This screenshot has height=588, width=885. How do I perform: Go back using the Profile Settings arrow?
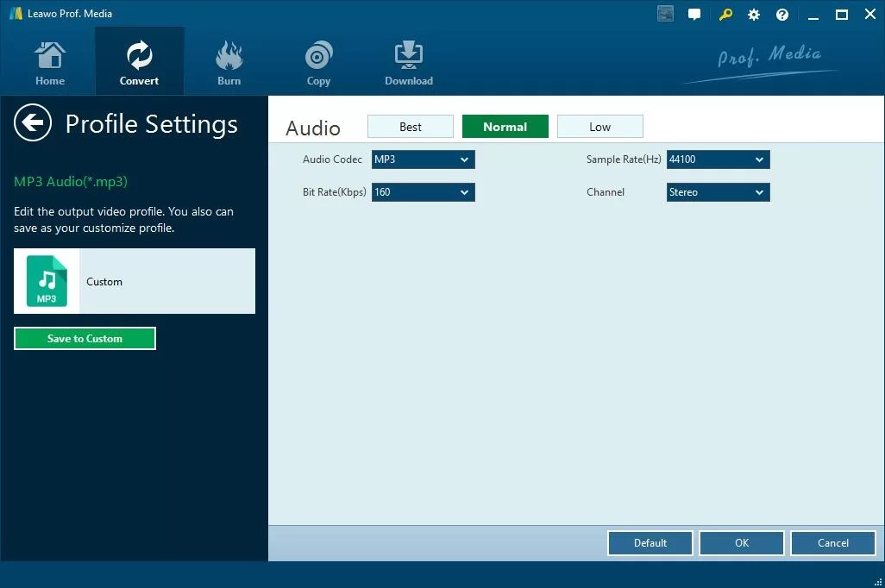coord(32,122)
